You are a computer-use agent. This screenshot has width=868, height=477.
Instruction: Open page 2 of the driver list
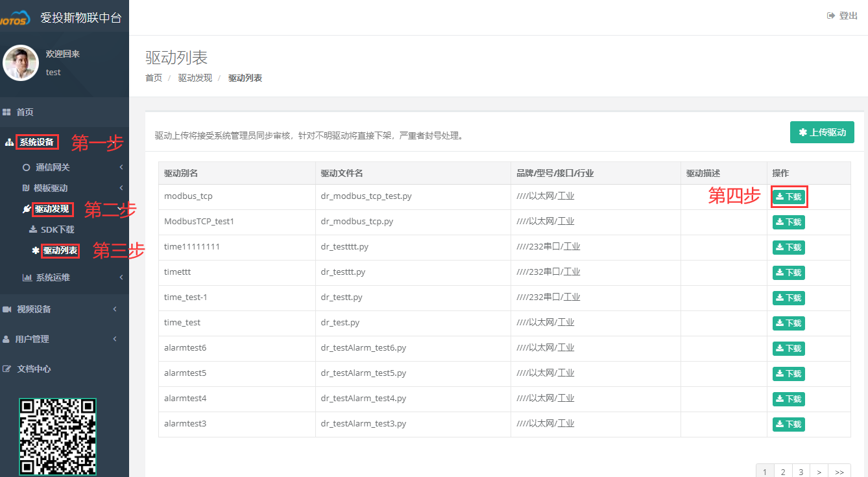(x=782, y=471)
